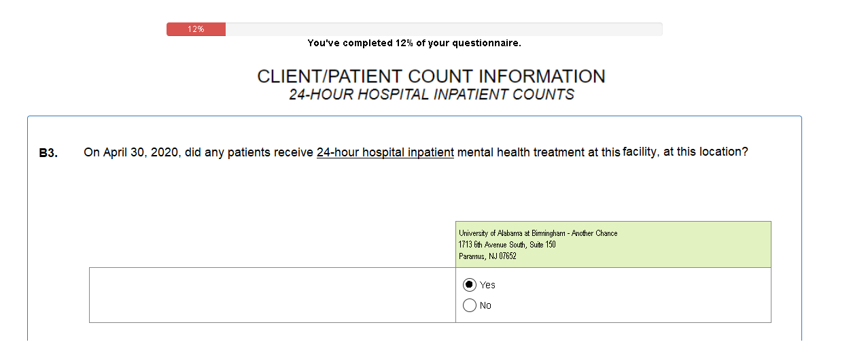This screenshot has height=342, width=868.
Task: Click the "B3." question number
Action: point(48,153)
